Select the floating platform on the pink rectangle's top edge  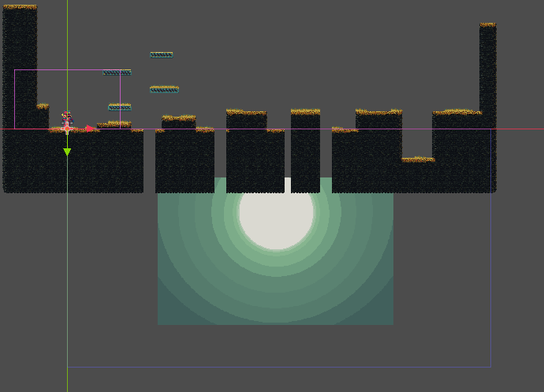point(116,73)
